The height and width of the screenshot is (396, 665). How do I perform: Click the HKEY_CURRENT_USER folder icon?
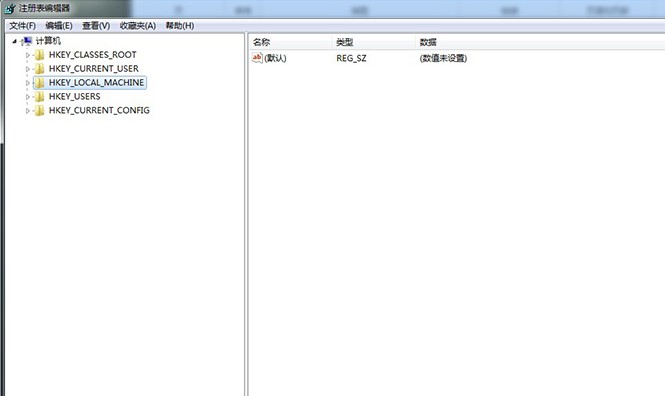[x=39, y=69]
